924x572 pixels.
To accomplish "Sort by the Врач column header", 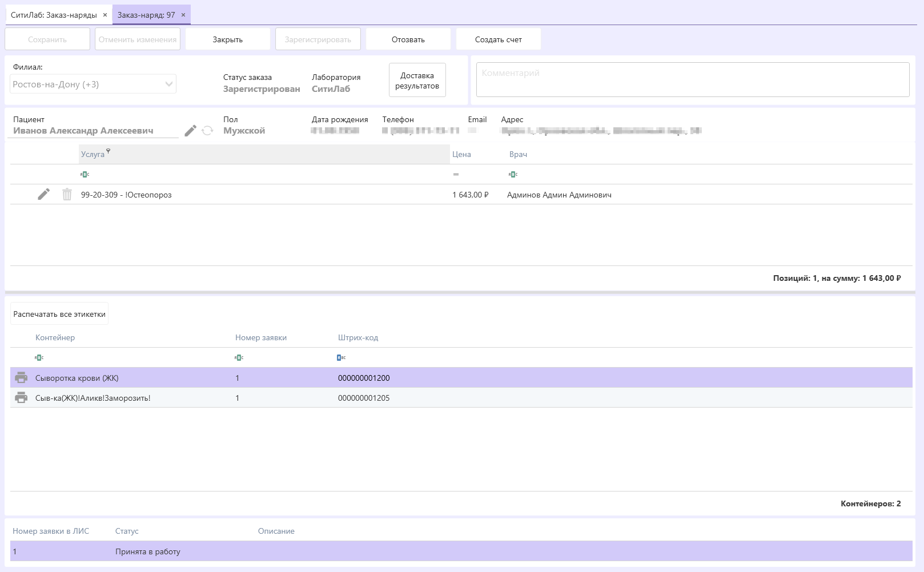I will [518, 154].
